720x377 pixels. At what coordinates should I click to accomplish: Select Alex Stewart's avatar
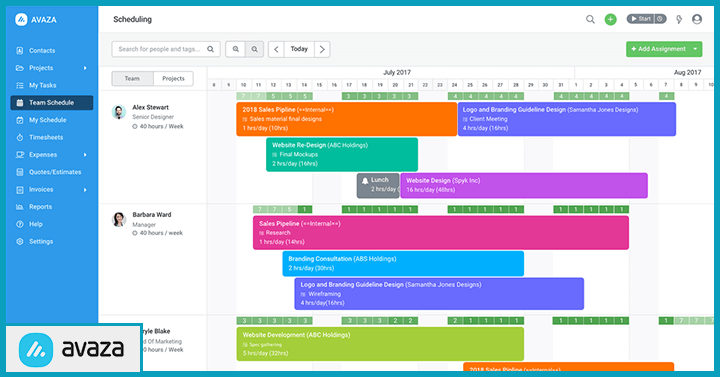[x=119, y=112]
